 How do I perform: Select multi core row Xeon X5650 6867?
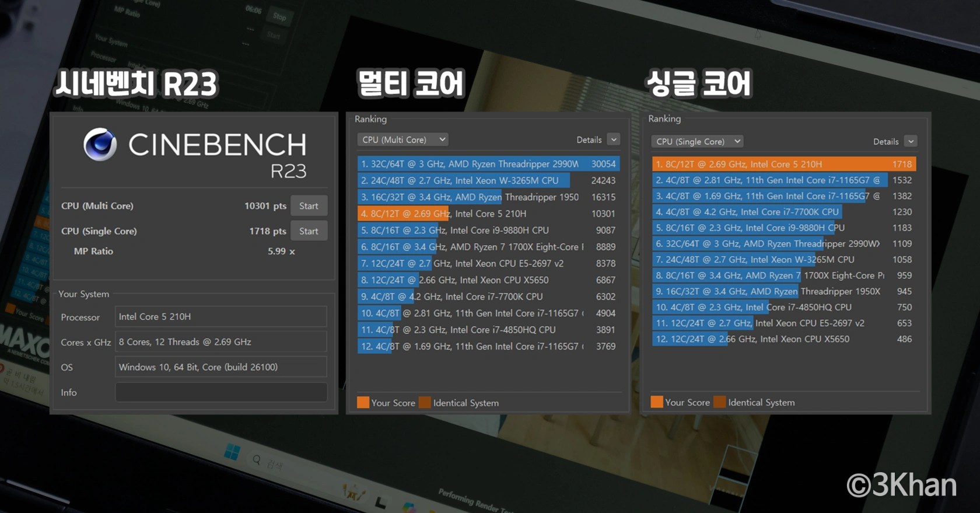[488, 280]
